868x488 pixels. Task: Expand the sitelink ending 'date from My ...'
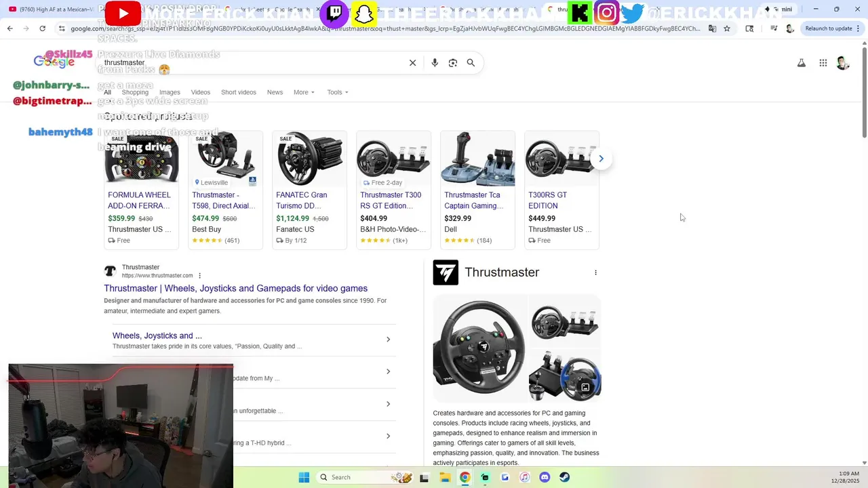tap(388, 371)
